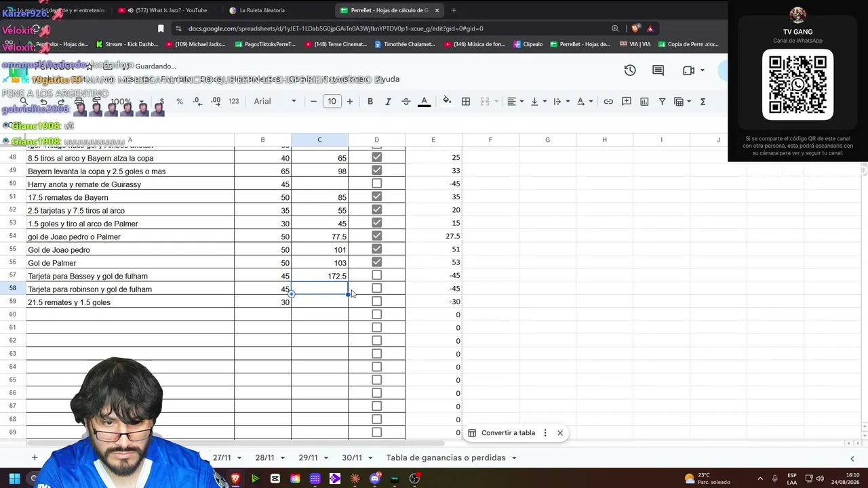Insert a comment from the toolbar
The width and height of the screenshot is (868, 488).
pos(627,102)
